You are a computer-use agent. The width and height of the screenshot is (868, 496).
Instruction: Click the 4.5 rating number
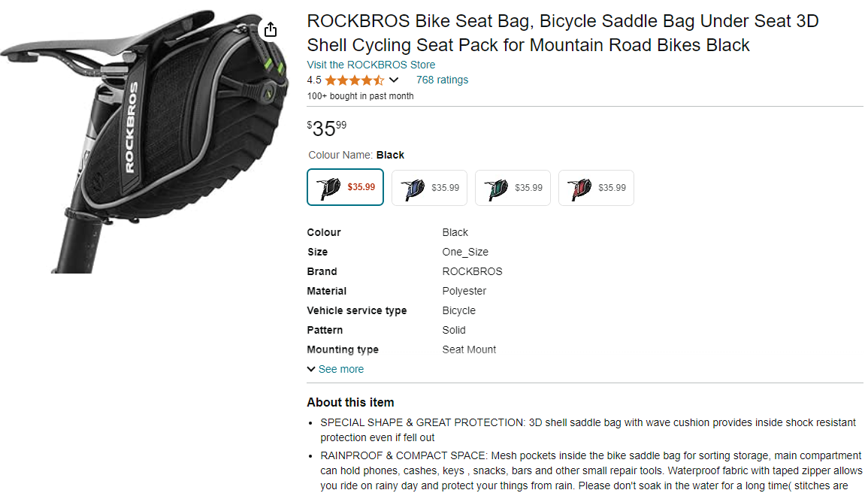point(314,80)
